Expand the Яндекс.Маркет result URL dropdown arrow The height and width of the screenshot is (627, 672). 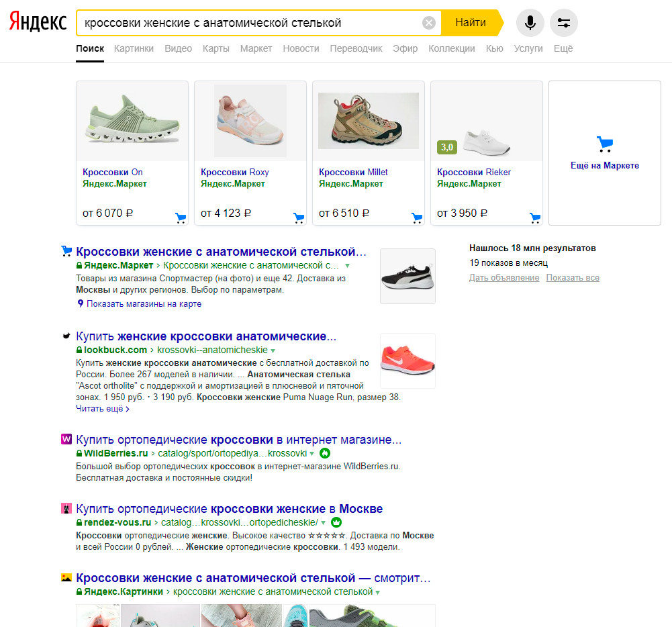pyautogui.click(x=348, y=266)
